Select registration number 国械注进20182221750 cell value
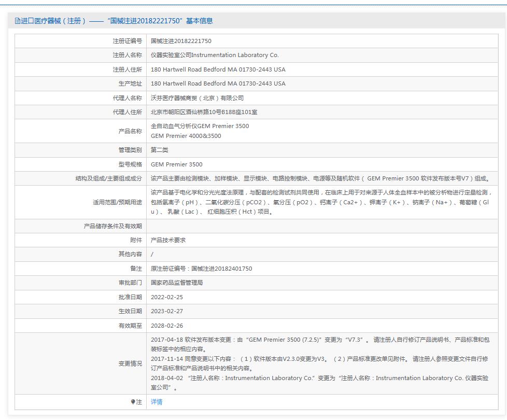This screenshot has width=507, height=420. [181, 41]
